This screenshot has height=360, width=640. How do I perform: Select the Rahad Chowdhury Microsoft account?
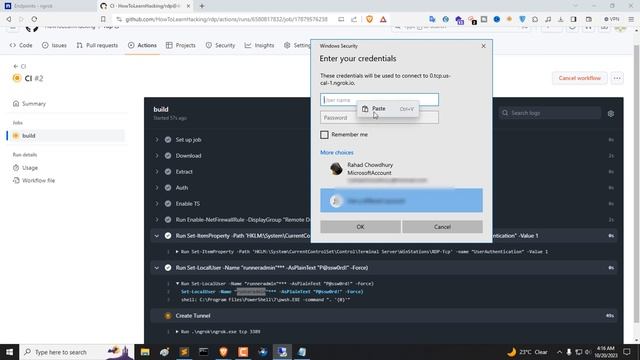pos(401,173)
